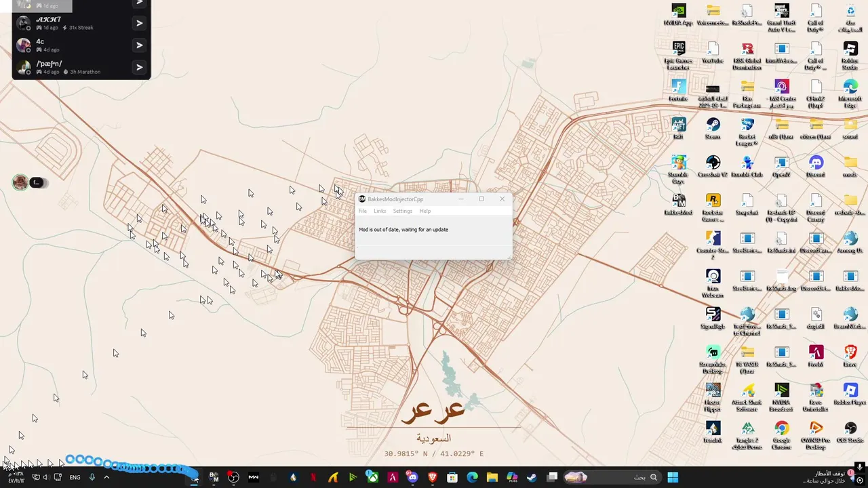Select the Crosshair V2 desktop icon
The image size is (868, 488).
(713, 167)
